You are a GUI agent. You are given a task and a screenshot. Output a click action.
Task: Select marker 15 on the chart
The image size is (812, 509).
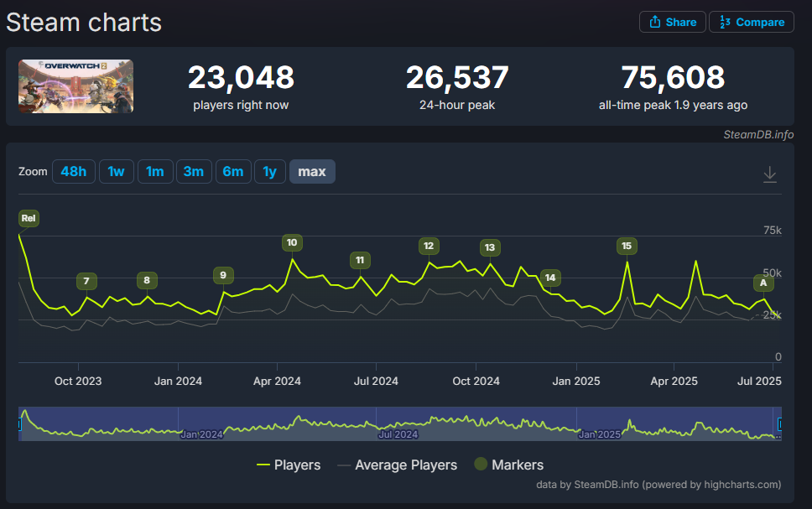click(626, 246)
